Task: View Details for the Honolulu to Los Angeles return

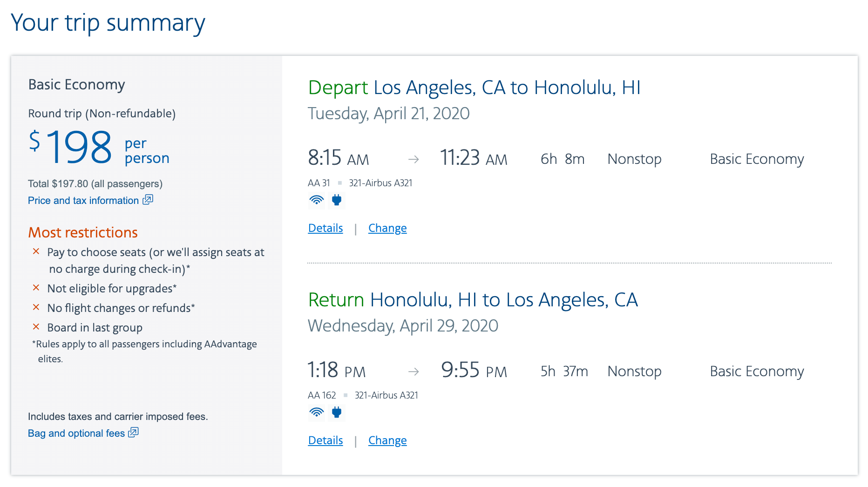Action: [325, 440]
